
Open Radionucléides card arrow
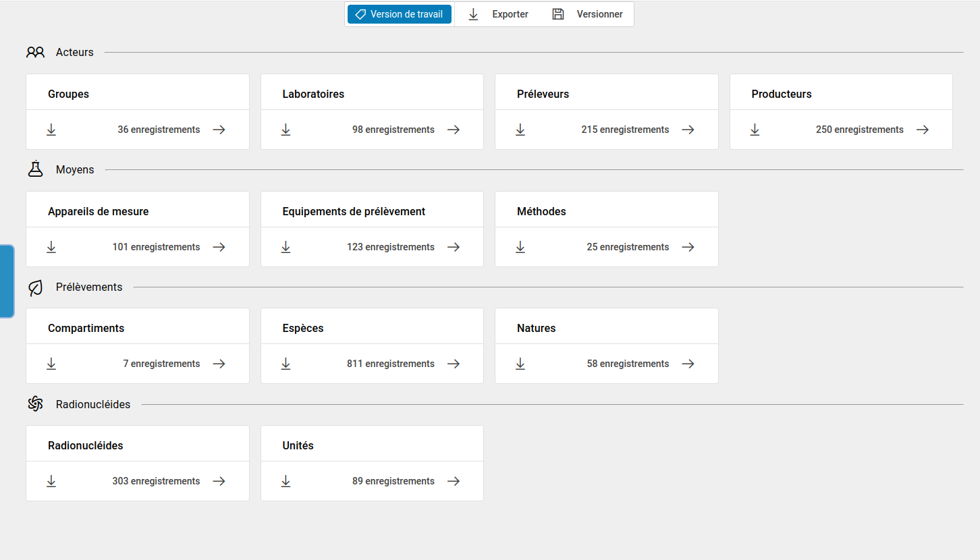click(219, 481)
